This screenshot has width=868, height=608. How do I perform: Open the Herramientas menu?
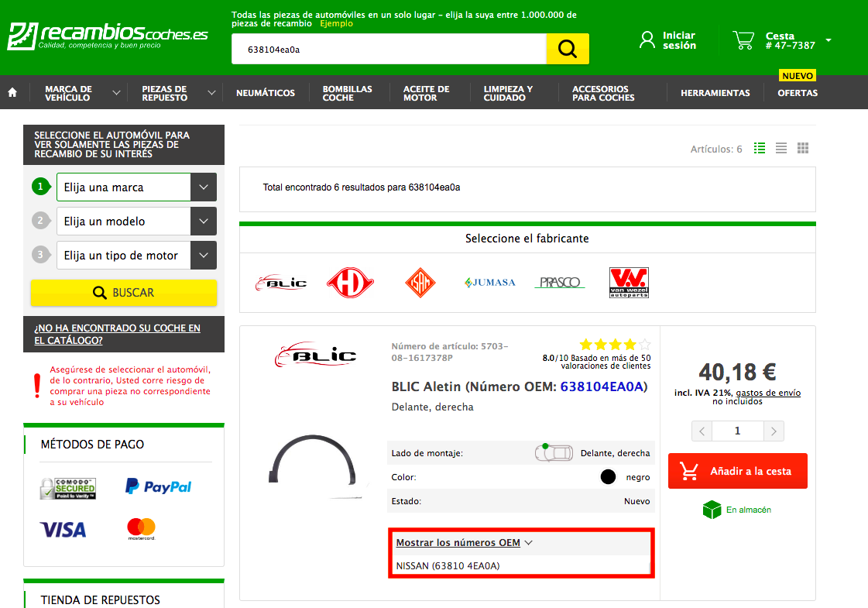click(x=715, y=93)
